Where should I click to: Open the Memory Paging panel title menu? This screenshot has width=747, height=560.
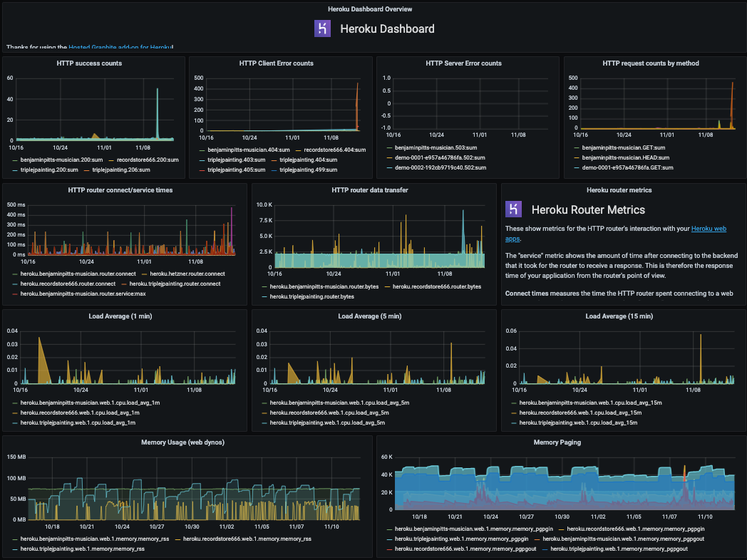pos(557,442)
